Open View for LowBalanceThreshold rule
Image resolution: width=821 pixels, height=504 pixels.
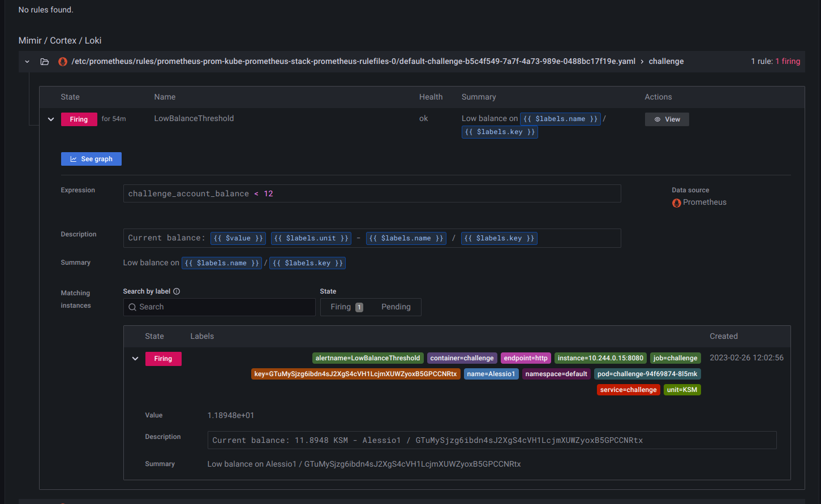(667, 119)
